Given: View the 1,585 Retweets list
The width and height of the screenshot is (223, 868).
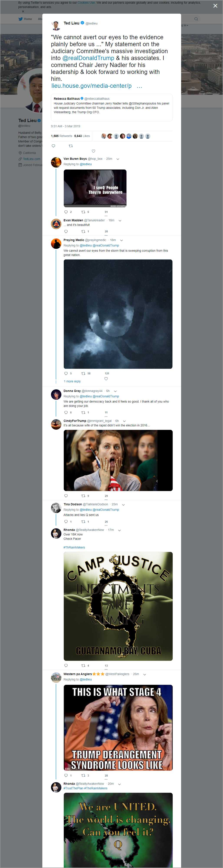Looking at the screenshot, I should (x=61, y=136).
